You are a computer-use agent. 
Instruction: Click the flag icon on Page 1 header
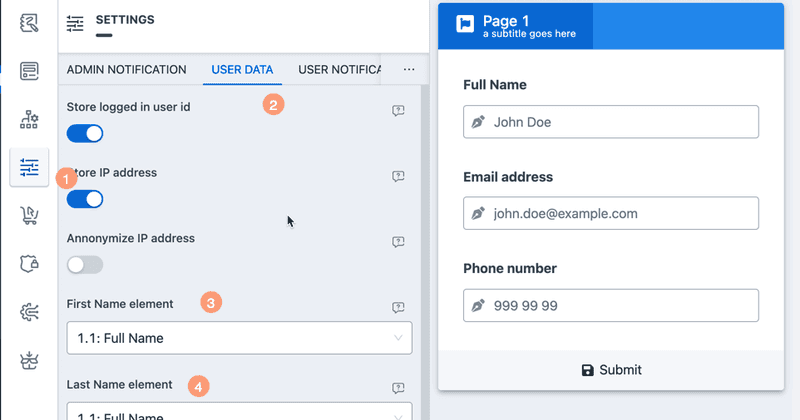[x=465, y=23]
